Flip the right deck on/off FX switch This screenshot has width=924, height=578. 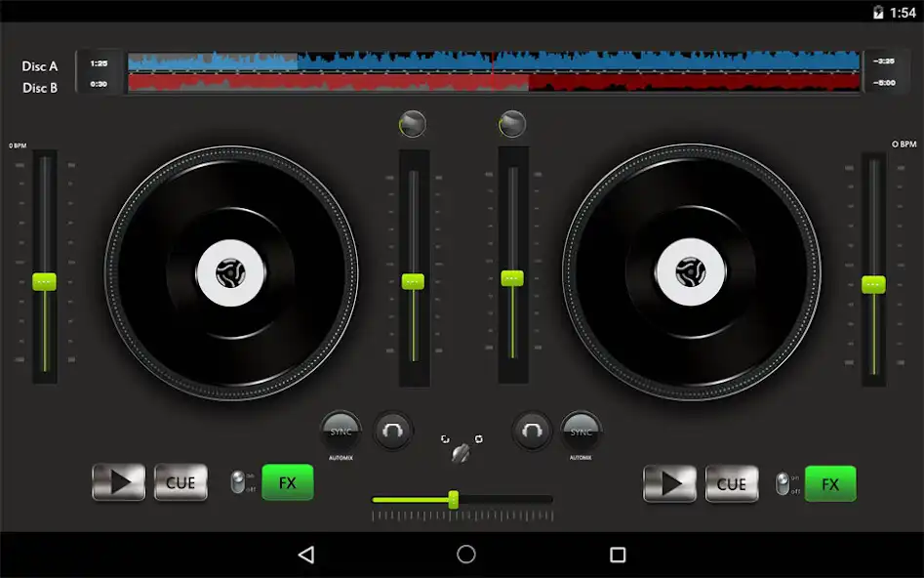pyautogui.click(x=783, y=483)
